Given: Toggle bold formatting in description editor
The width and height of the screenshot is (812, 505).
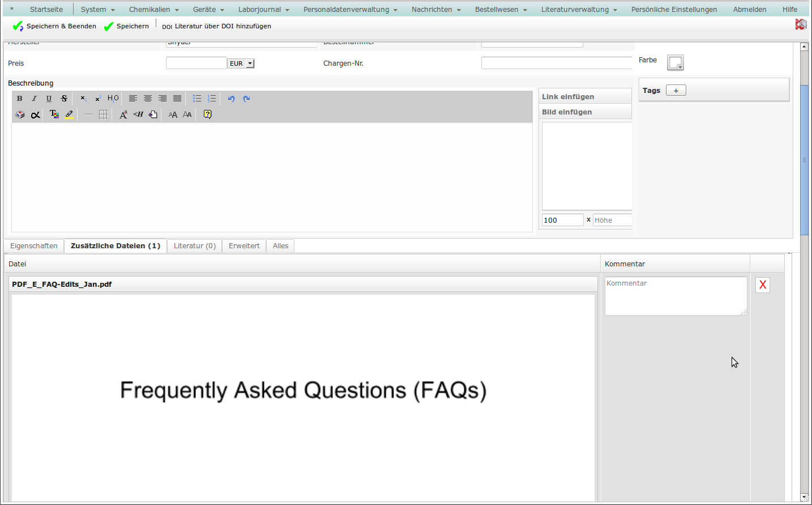Looking at the screenshot, I should coord(20,99).
